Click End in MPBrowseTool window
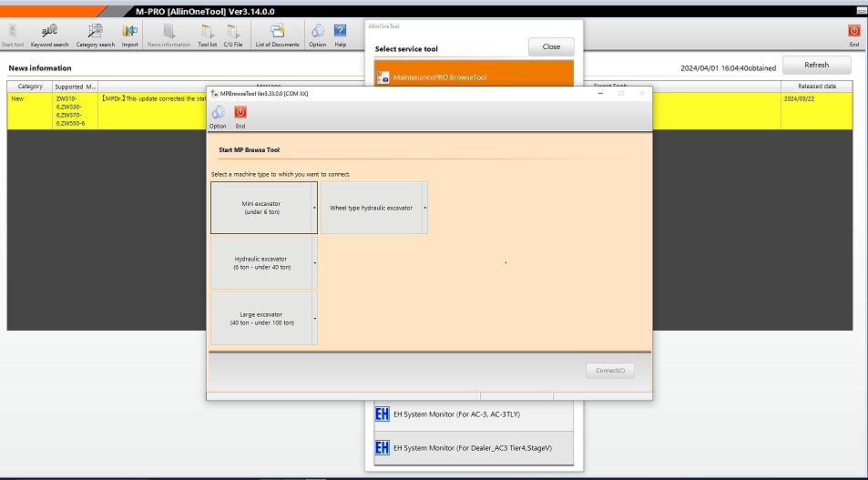 [240, 117]
